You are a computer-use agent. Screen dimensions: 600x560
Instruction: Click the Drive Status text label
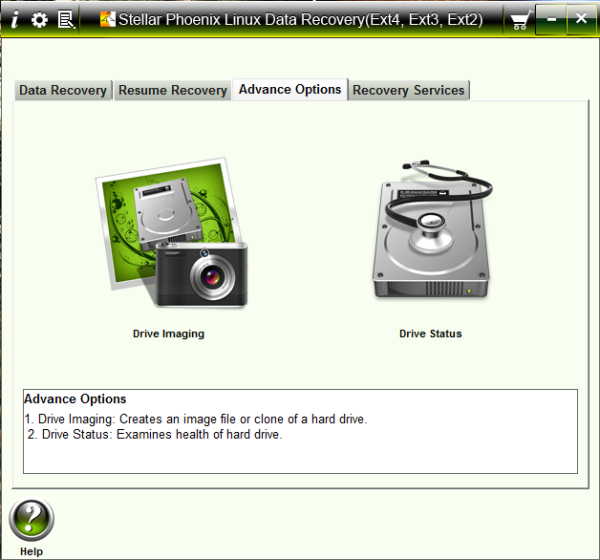(430, 334)
